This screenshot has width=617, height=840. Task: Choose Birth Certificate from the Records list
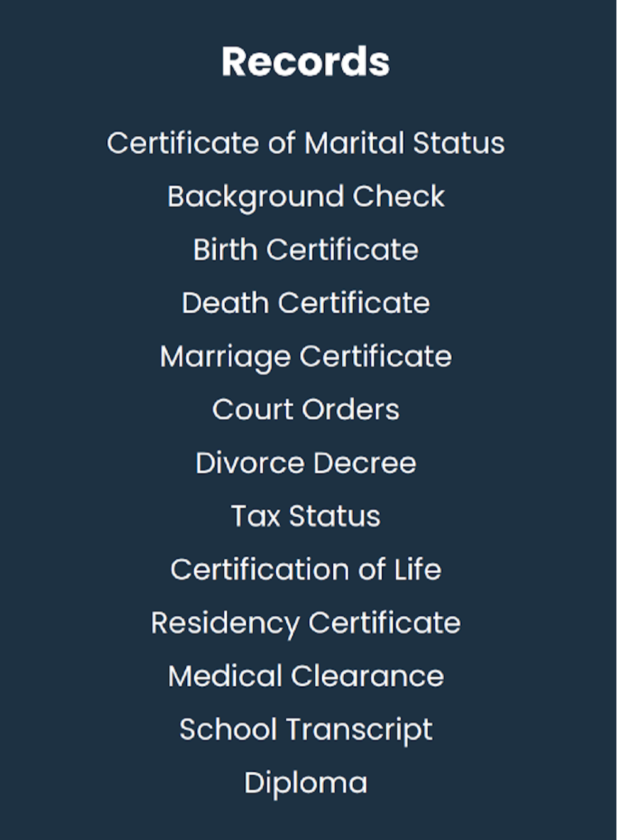point(305,250)
